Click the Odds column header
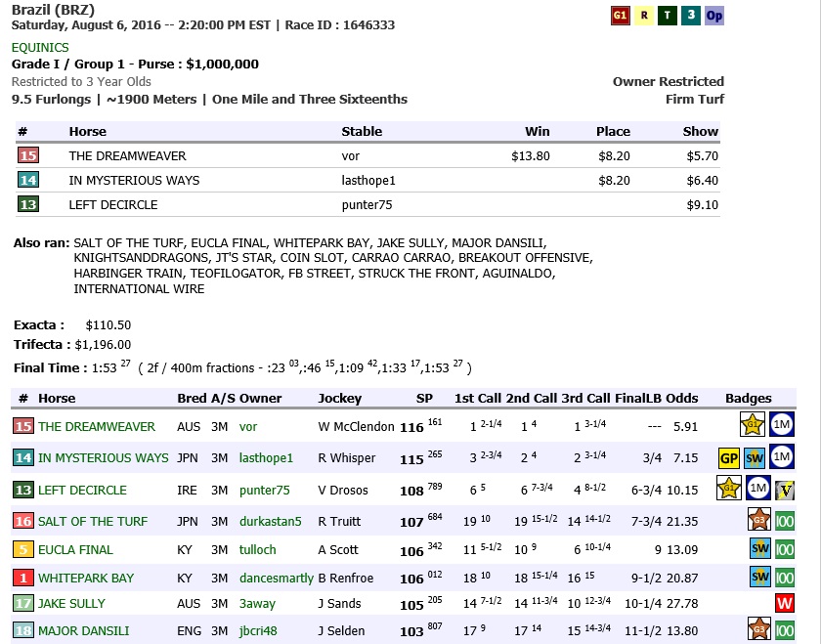Image resolution: width=821 pixels, height=644 pixels. (682, 399)
